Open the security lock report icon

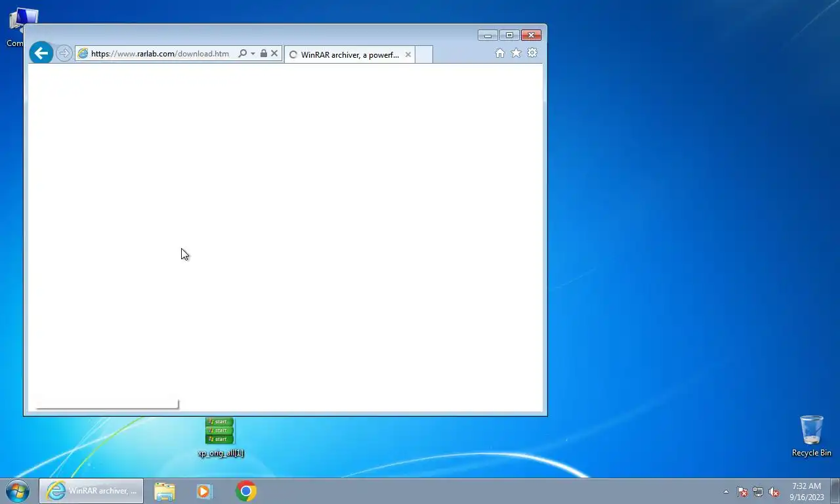tap(263, 53)
